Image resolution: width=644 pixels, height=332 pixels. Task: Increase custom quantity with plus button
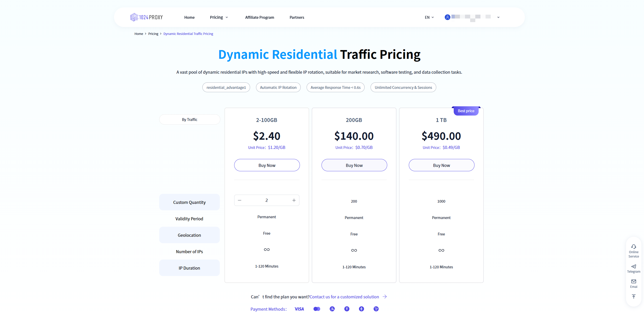pyautogui.click(x=294, y=200)
